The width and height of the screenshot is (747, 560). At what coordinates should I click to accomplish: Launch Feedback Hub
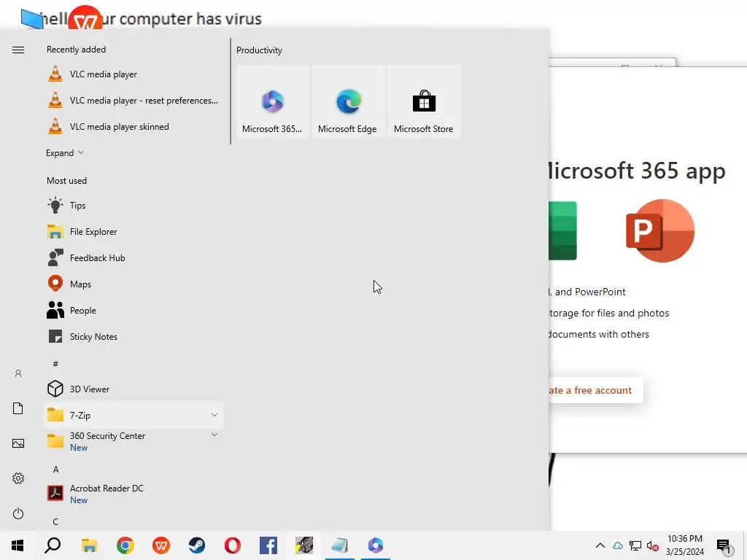click(x=133, y=258)
